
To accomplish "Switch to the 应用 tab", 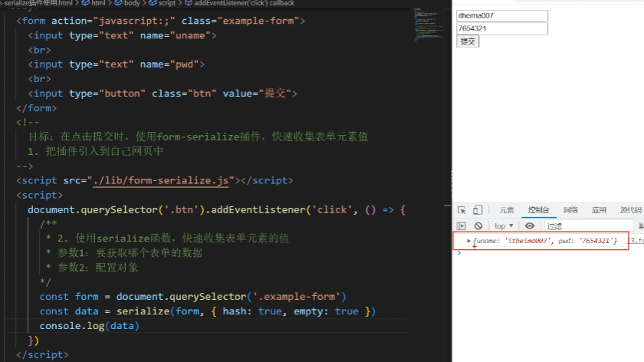I will click(x=599, y=210).
